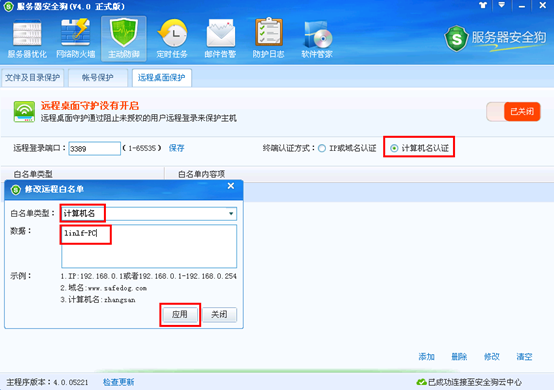
Task: Click 已成功连接至安全狗云中心 status text
Action: [475, 382]
